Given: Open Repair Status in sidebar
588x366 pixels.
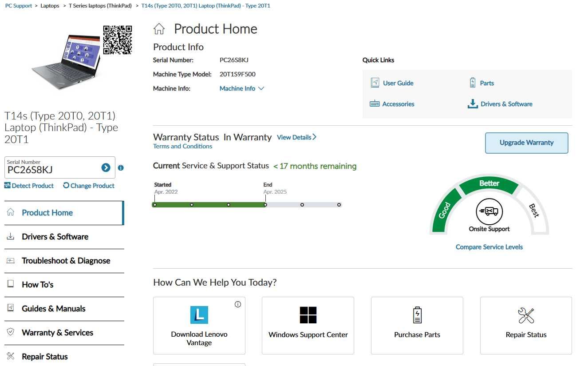Looking at the screenshot, I should 64,356.
